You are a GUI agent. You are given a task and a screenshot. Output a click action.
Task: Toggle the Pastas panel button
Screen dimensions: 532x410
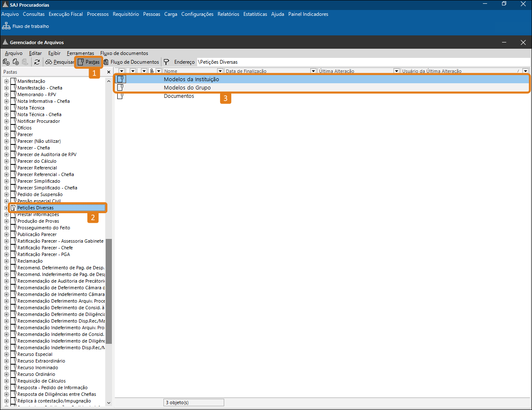[x=89, y=62]
